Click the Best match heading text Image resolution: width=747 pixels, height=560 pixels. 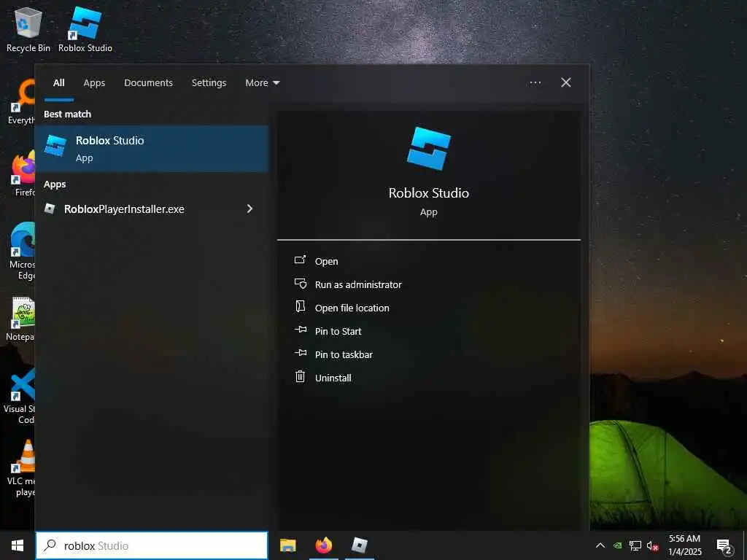click(x=68, y=114)
